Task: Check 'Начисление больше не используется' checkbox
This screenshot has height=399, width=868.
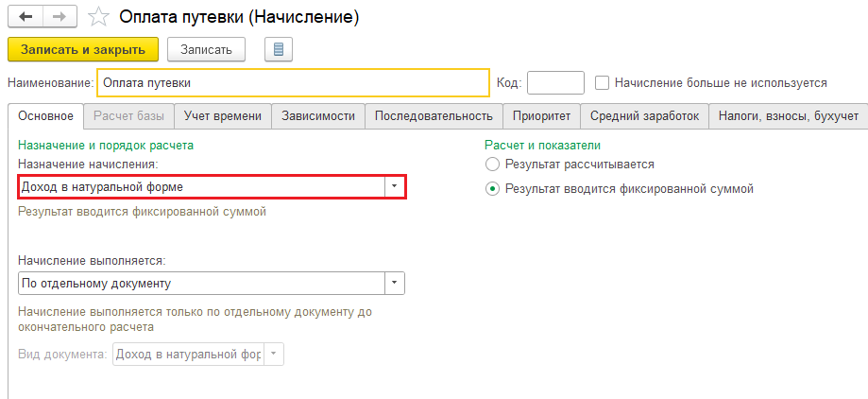Action: click(602, 83)
